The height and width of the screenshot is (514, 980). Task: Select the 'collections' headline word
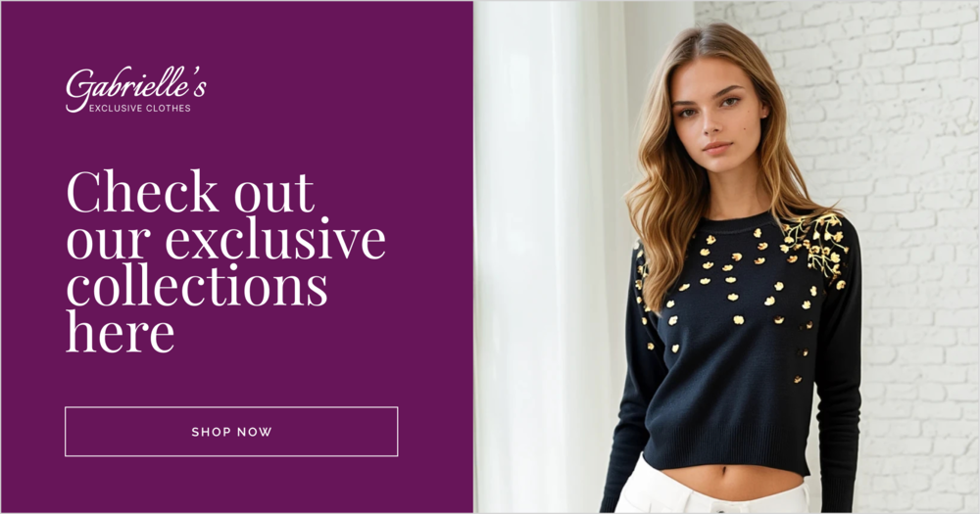point(197,285)
